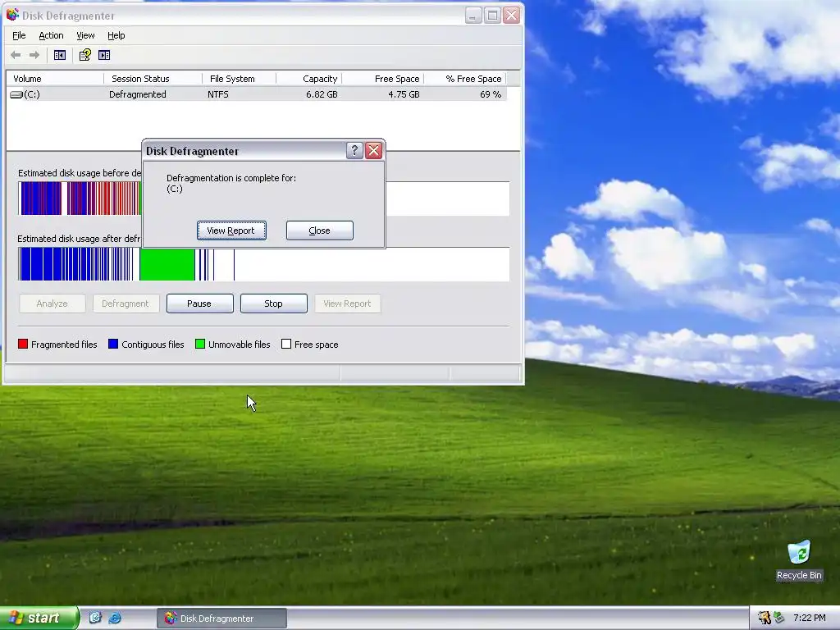Click the Free Space column header
The width and height of the screenshot is (840, 630).
click(382, 79)
